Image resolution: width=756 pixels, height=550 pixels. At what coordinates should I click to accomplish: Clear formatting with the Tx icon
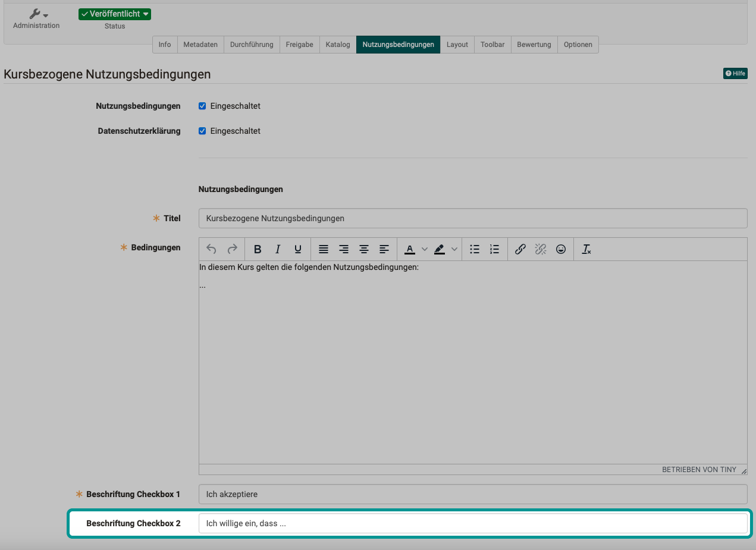click(586, 249)
